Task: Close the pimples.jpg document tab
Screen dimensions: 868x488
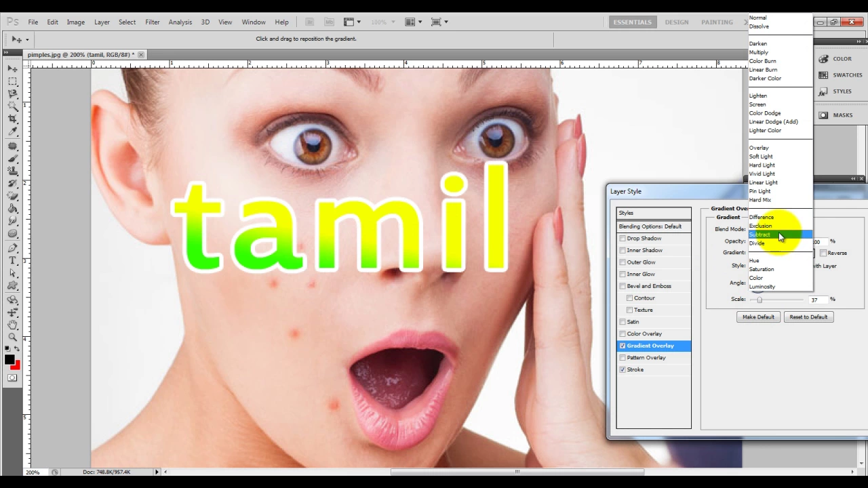Action: (140, 54)
